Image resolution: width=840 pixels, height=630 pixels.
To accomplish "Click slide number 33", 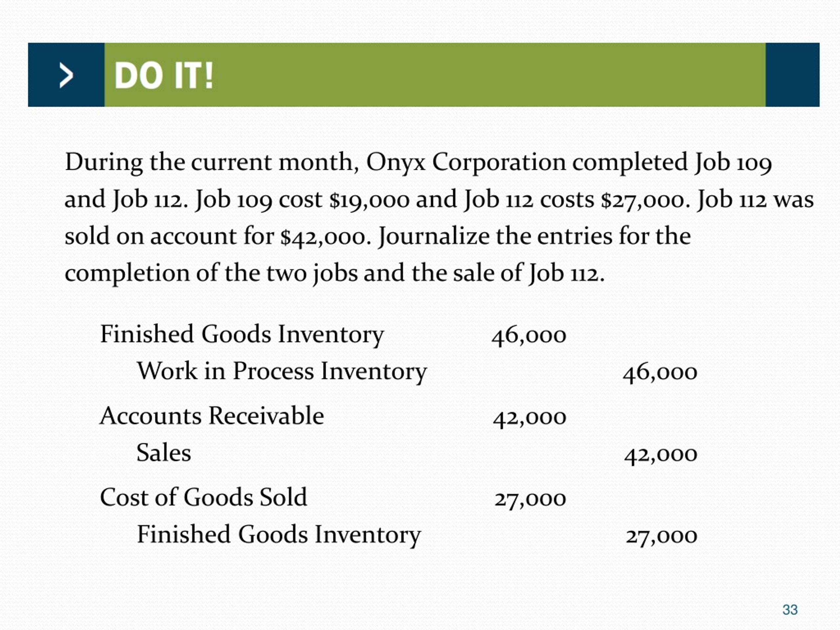I will coord(790,610).
